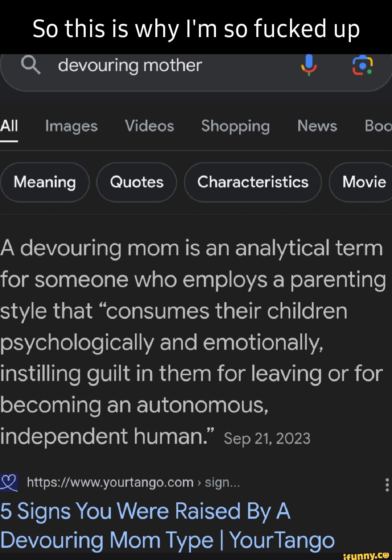
Task: Tap the voice search microphone icon
Action: click(x=309, y=65)
